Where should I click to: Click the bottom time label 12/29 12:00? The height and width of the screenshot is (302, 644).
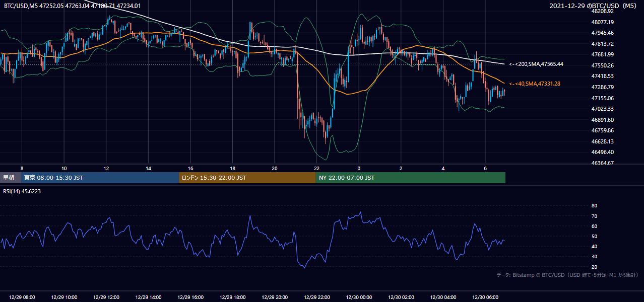coord(106,297)
